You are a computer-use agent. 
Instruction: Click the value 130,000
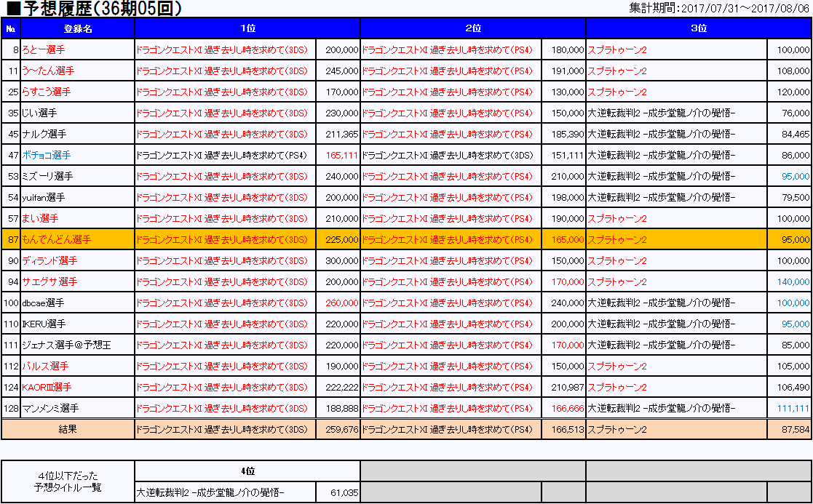(x=568, y=92)
